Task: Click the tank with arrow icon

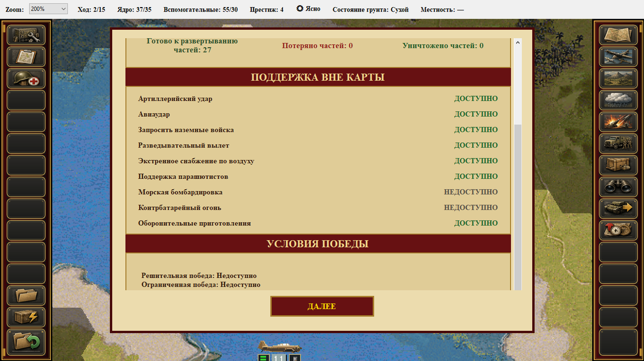Action: [x=618, y=208]
